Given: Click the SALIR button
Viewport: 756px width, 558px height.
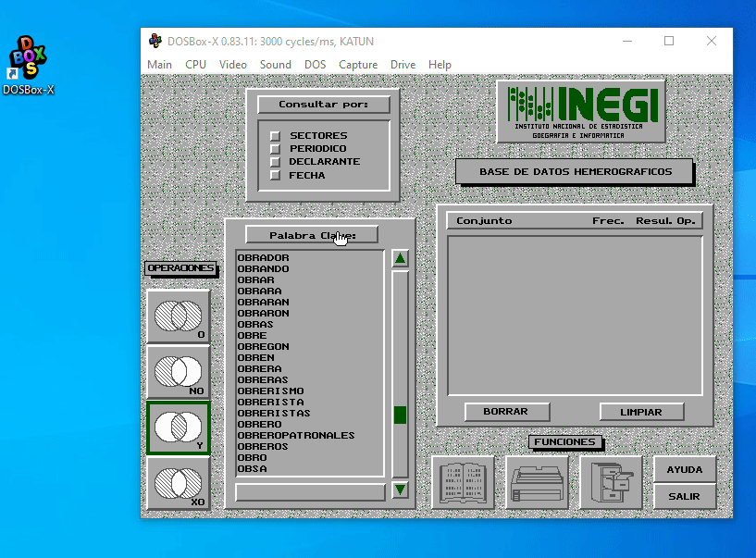Looking at the screenshot, I should coord(685,496).
